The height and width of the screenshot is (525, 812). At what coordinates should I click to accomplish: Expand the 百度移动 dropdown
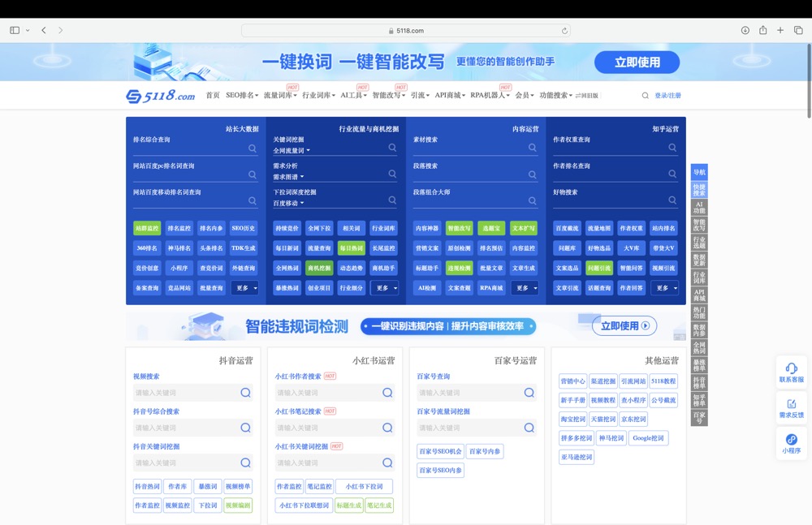point(288,204)
